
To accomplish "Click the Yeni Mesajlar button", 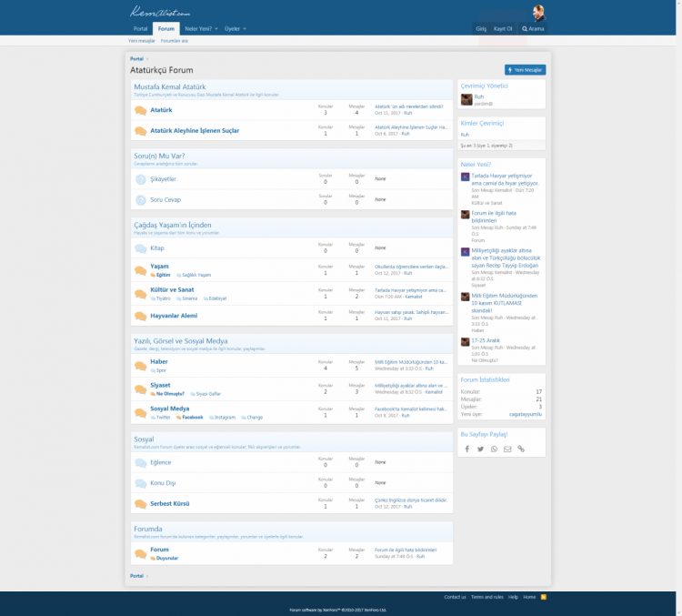I will (525, 69).
